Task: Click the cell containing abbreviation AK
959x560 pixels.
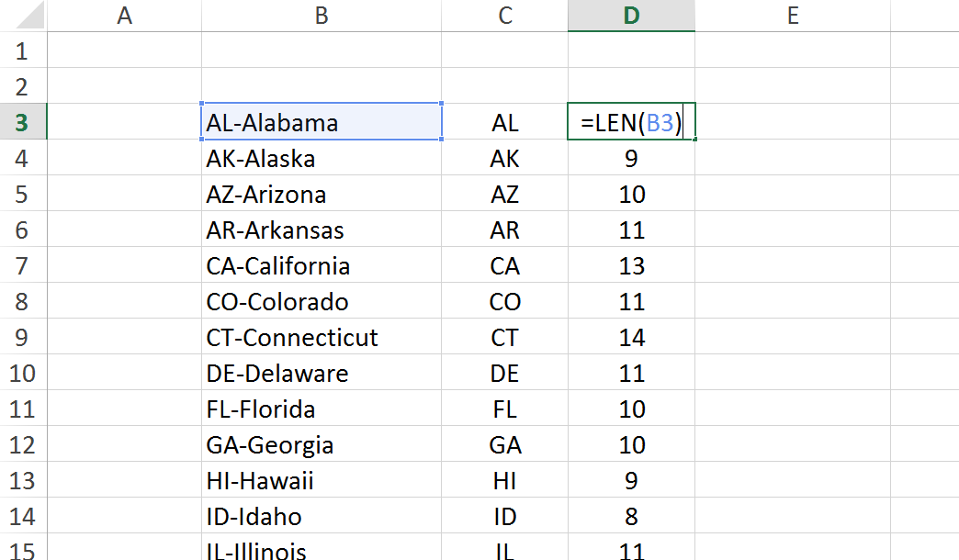Action: pyautogui.click(x=504, y=159)
